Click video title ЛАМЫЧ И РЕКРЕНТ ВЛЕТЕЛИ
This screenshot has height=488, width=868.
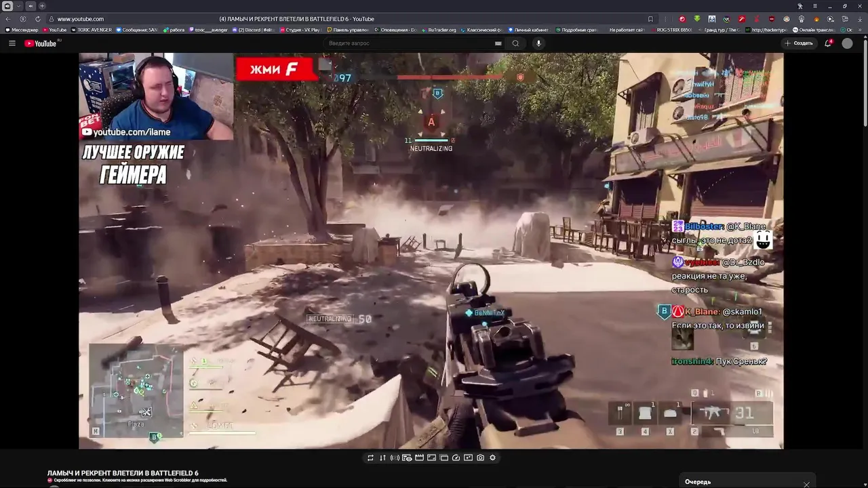(123, 473)
